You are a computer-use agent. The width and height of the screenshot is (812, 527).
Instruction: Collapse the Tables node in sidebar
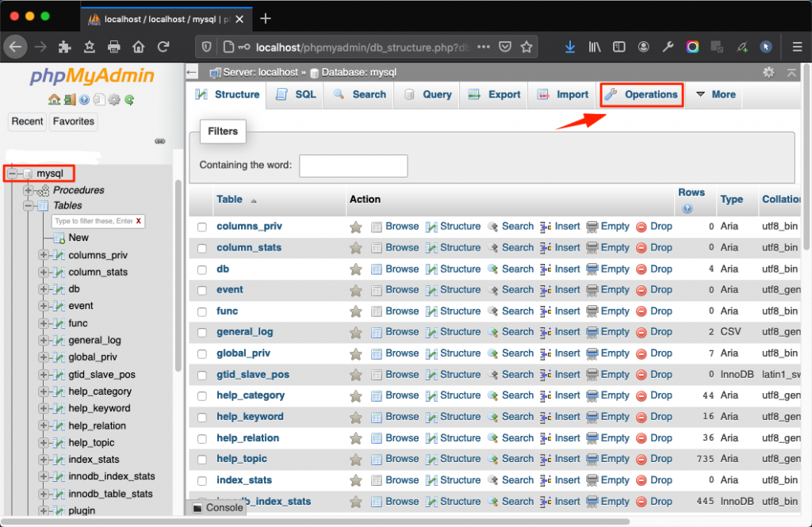(x=28, y=205)
